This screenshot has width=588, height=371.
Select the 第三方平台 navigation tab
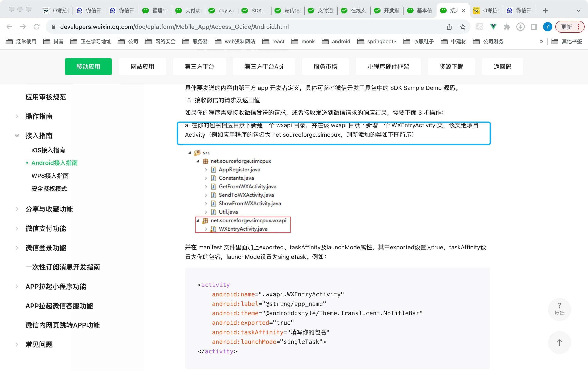[199, 66]
